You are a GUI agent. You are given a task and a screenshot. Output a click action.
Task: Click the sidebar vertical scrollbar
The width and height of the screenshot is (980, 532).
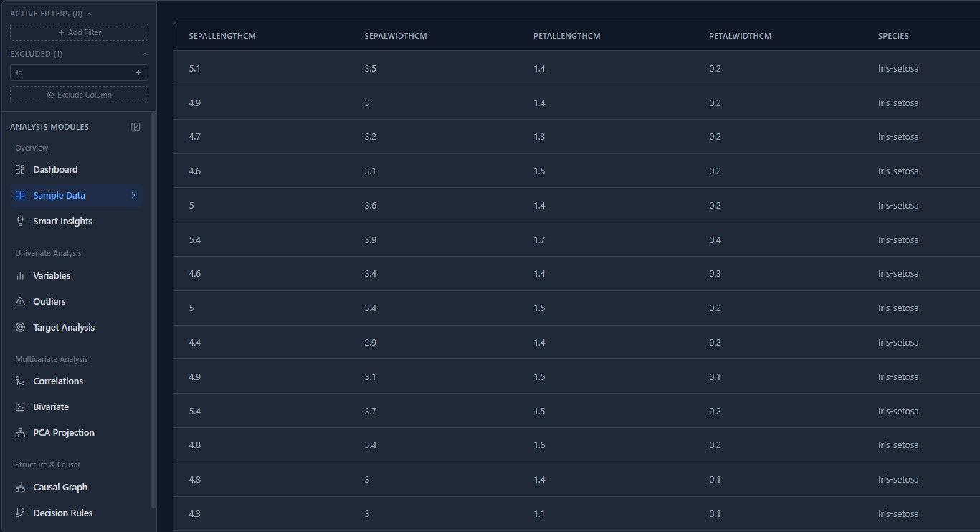point(153,308)
